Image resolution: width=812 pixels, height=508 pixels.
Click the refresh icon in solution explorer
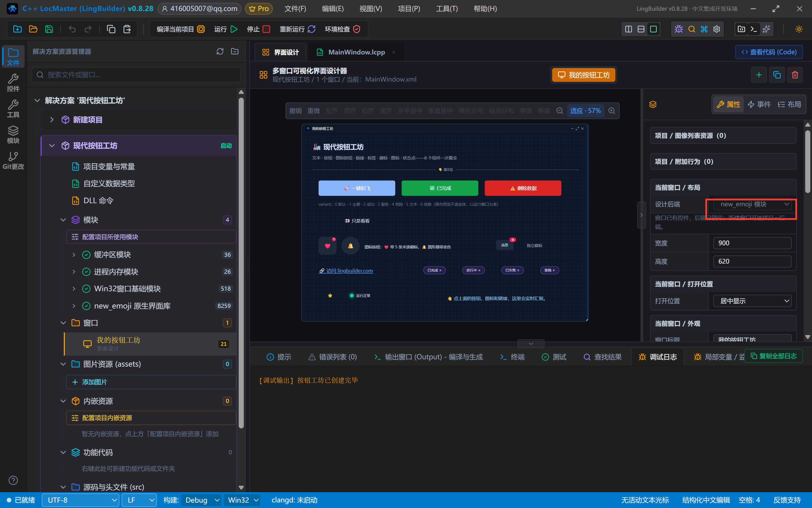click(x=220, y=51)
